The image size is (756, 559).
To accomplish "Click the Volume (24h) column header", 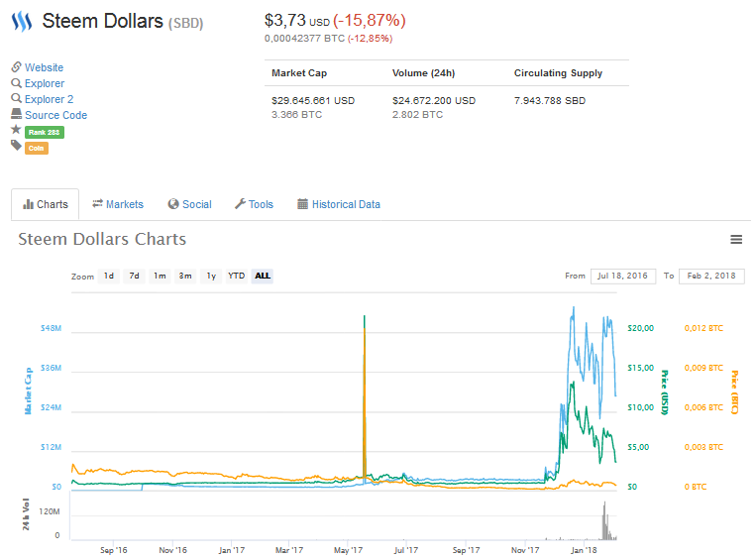I will click(x=423, y=73).
